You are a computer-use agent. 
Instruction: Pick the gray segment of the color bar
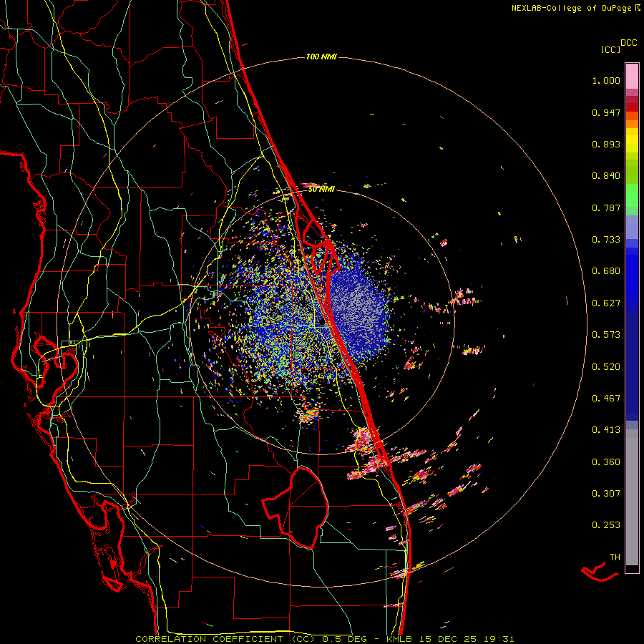[632, 497]
